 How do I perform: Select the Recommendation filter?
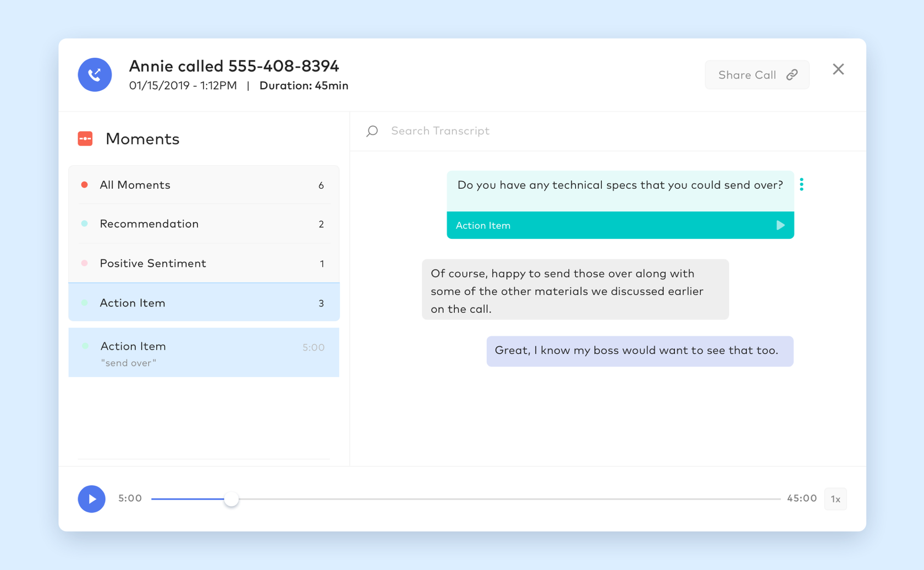[x=204, y=224]
